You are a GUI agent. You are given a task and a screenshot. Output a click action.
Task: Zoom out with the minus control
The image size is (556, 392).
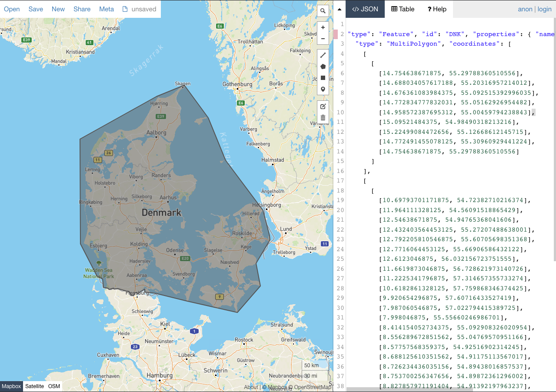pos(323,38)
